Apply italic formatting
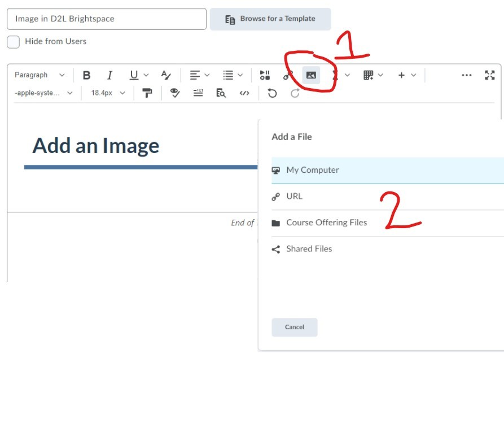 click(109, 75)
